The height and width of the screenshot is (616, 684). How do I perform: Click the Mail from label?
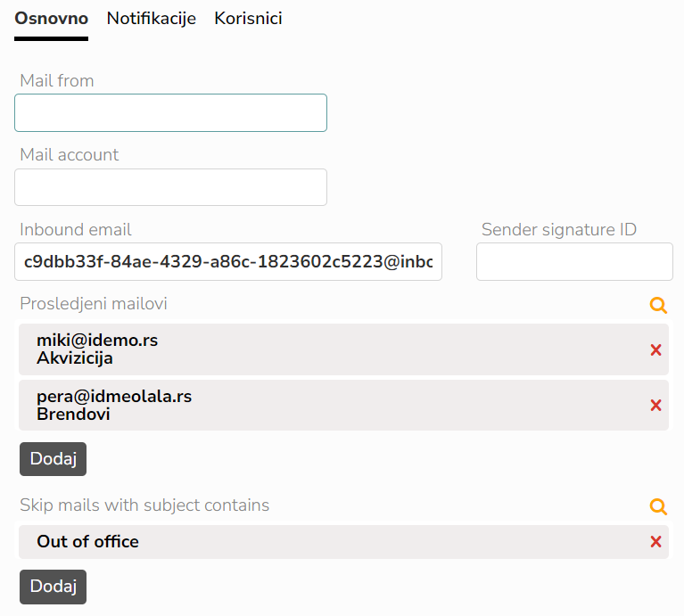tap(57, 80)
